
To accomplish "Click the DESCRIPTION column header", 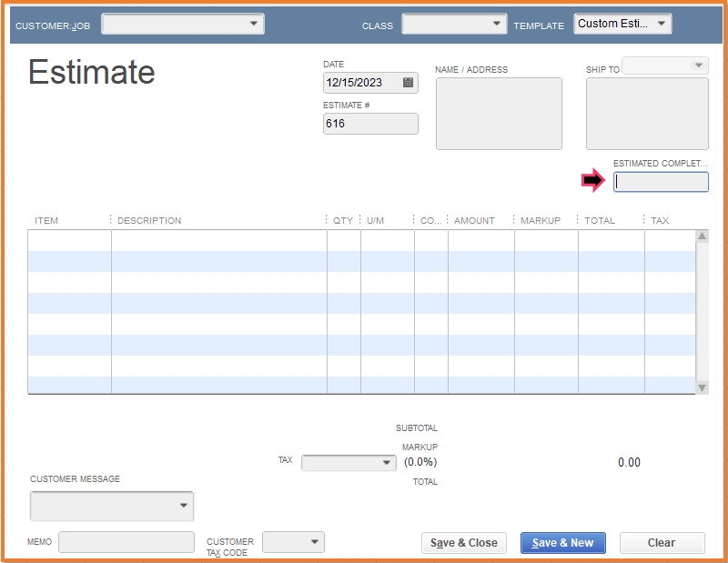I will 149,220.
